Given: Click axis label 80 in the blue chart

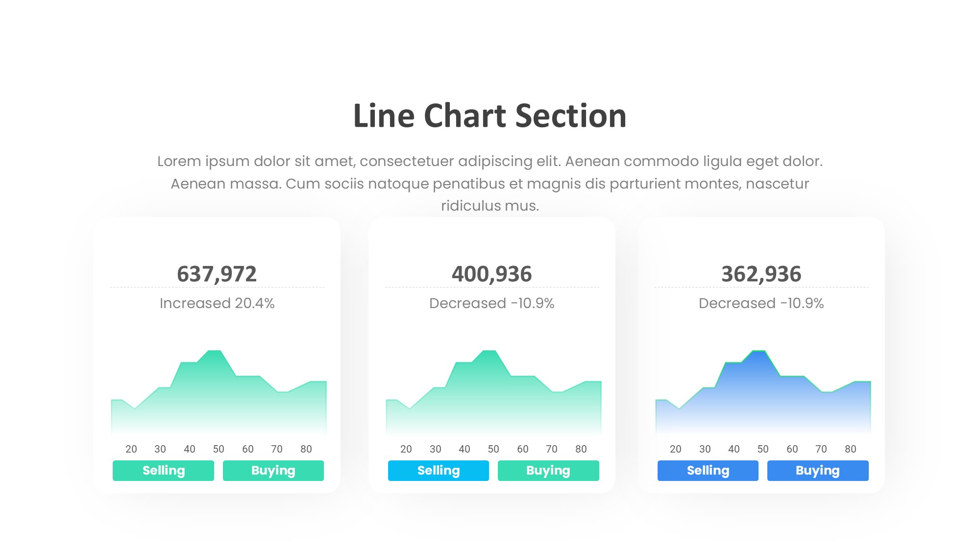Looking at the screenshot, I should (850, 449).
